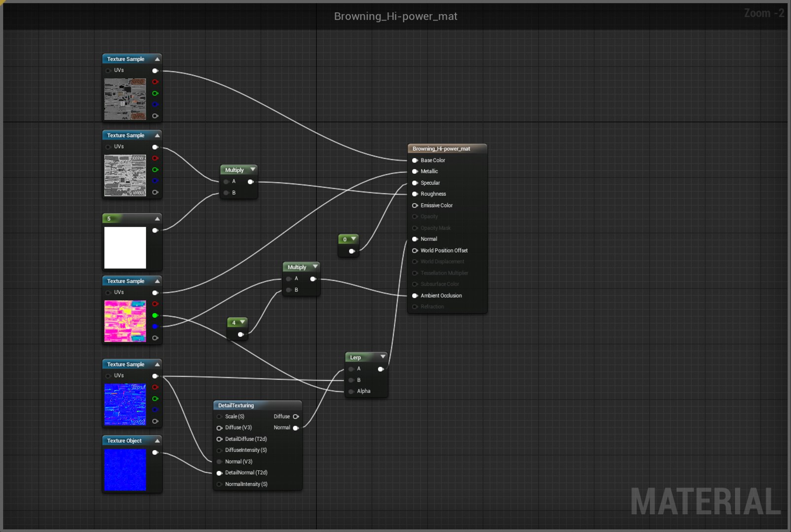Click the Emissive Color input pin
This screenshot has width=791, height=532.
415,205
